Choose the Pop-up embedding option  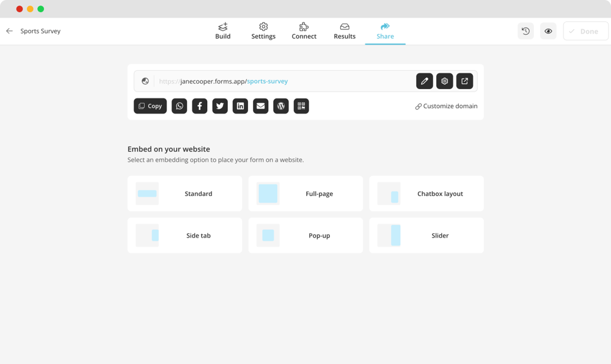[305, 235]
